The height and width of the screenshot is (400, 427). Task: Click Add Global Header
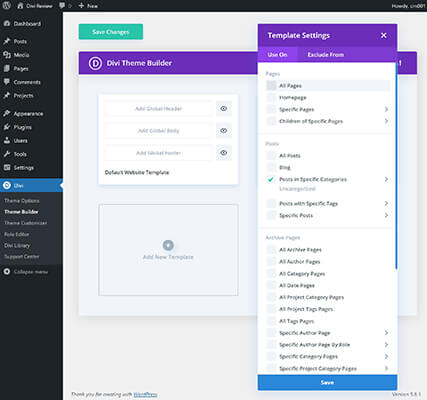pos(158,109)
